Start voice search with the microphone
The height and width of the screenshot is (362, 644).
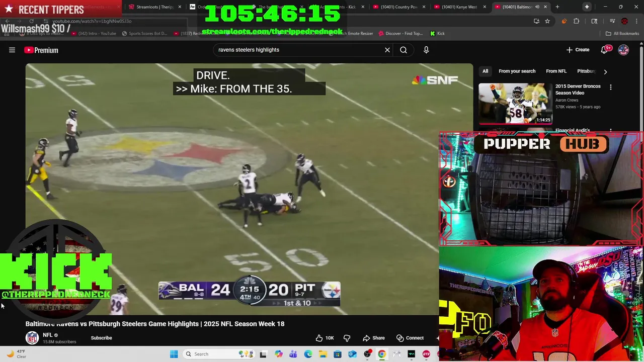point(426,50)
